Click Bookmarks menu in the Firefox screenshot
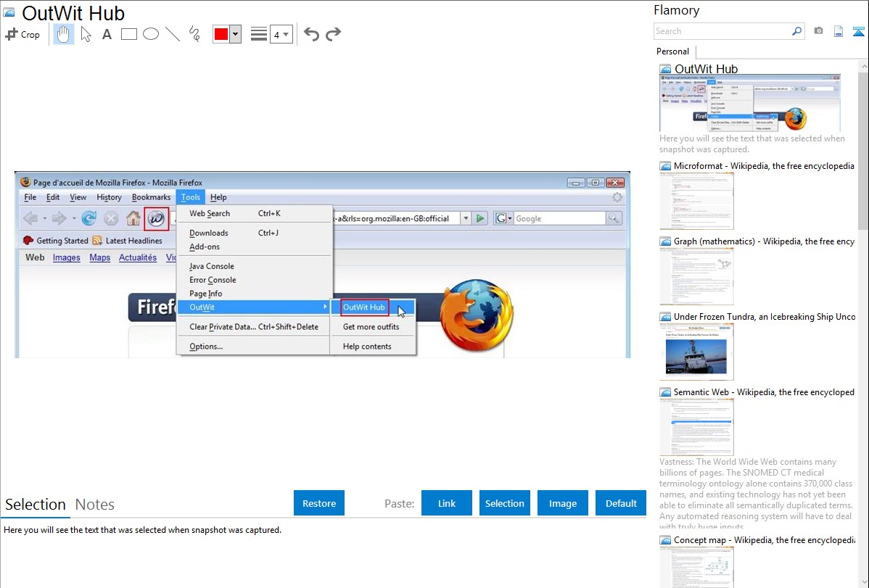Image resolution: width=869 pixels, height=588 pixels. pos(152,197)
